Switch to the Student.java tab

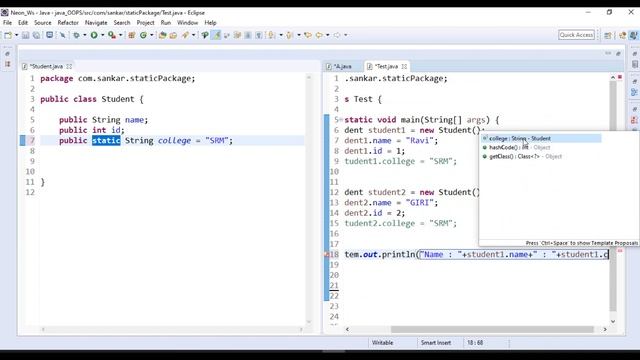(46, 66)
